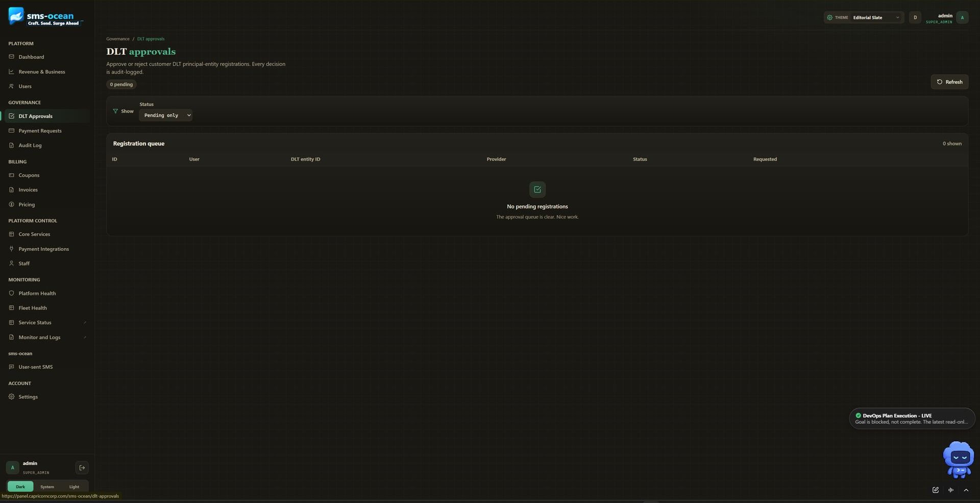This screenshot has height=503, width=980.
Task: Expand the chevron-up panel at bottom right
Action: tap(966, 490)
